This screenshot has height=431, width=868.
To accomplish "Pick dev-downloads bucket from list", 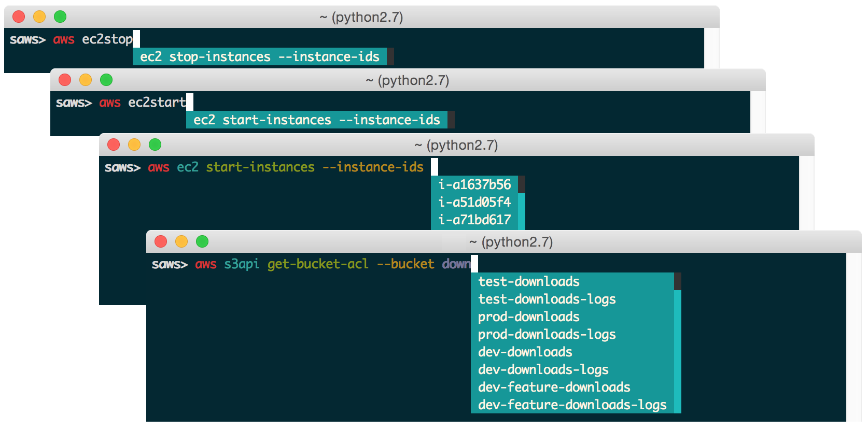I will (572, 352).
